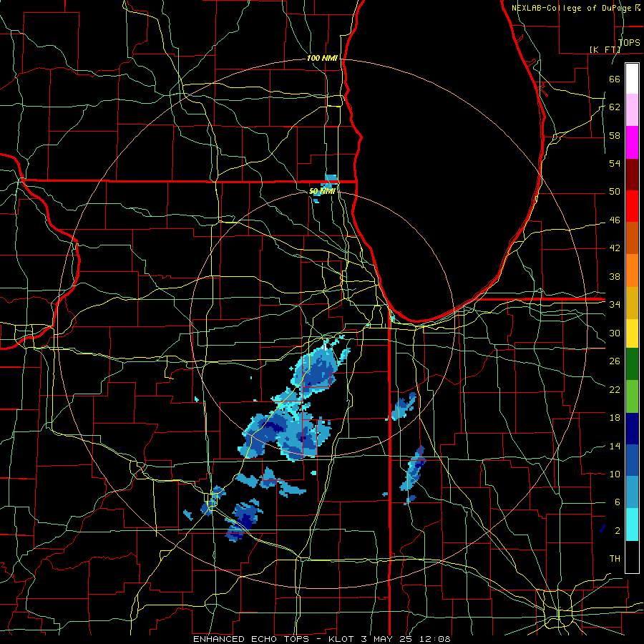Screen dimensions: 644x644
Task: Click the legend value "54"
Action: pos(615,163)
